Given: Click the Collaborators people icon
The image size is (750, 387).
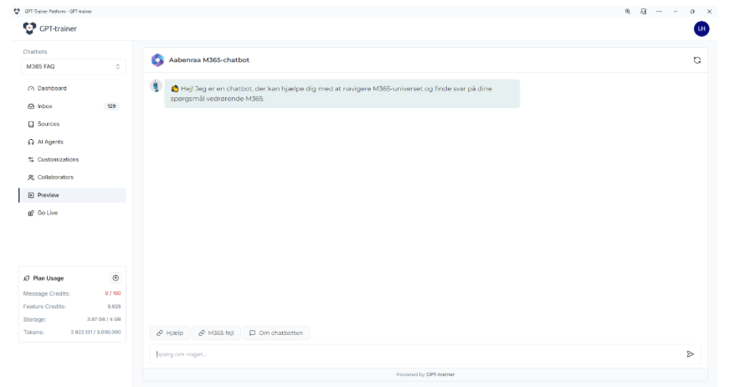Looking at the screenshot, I should pos(31,177).
